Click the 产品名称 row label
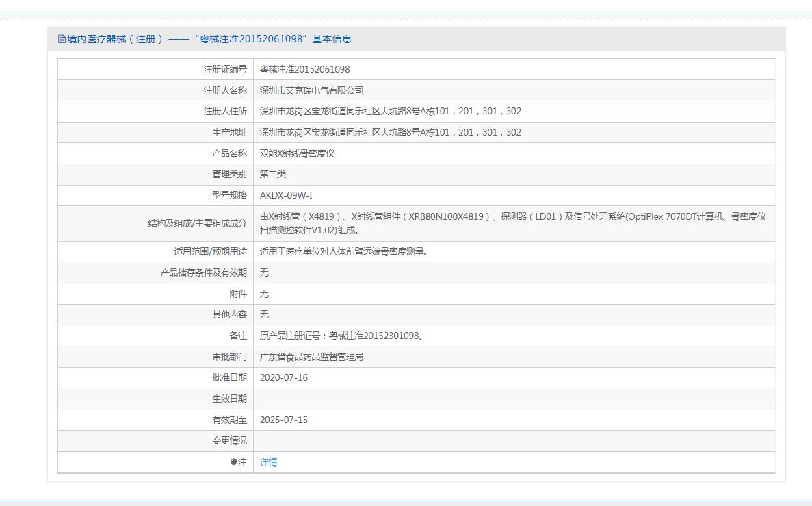Image resolution: width=812 pixels, height=506 pixels. click(229, 154)
